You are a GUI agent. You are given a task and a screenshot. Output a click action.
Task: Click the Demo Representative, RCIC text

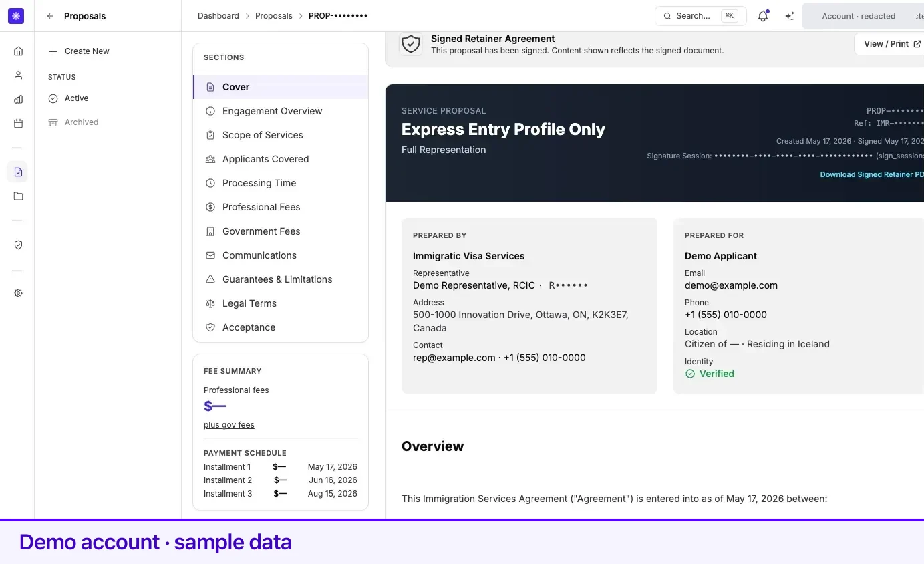coord(474,285)
